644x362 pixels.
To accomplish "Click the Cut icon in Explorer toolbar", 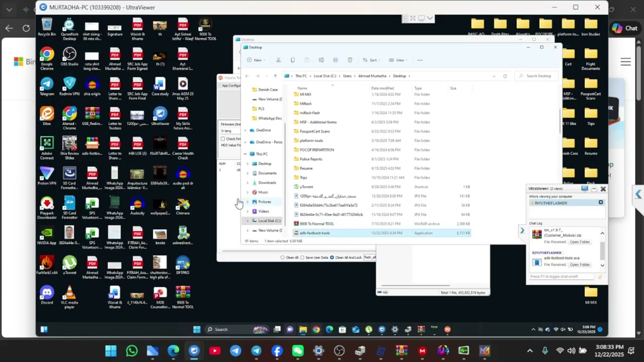I will pyautogui.click(x=278, y=60).
